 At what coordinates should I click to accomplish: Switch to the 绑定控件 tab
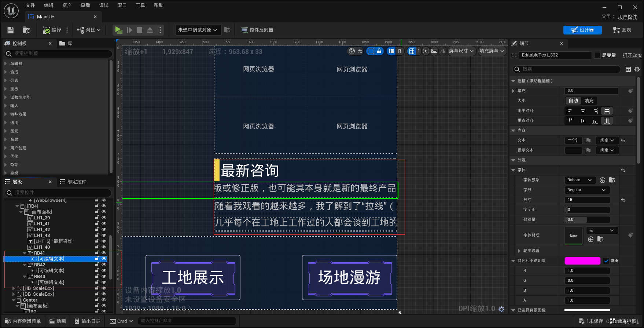pos(73,182)
